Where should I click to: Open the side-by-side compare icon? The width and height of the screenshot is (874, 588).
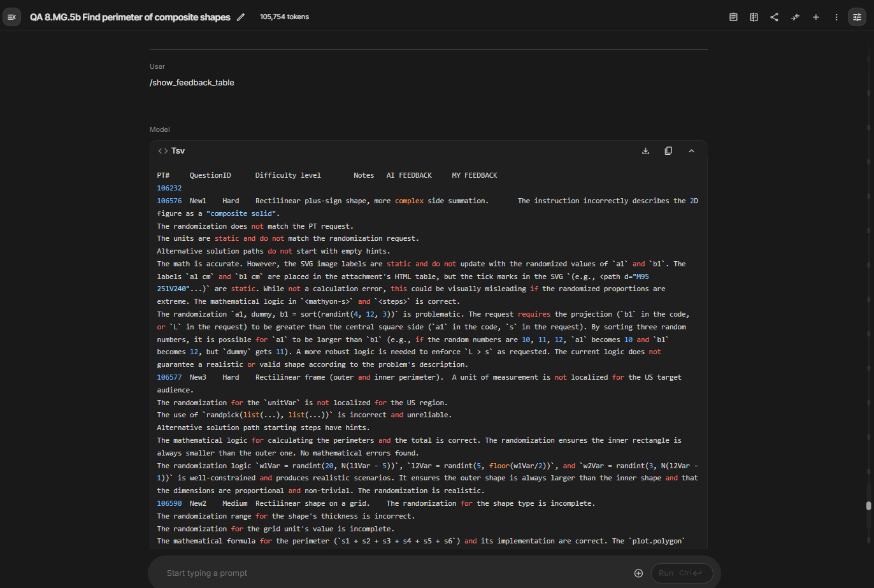[754, 17]
